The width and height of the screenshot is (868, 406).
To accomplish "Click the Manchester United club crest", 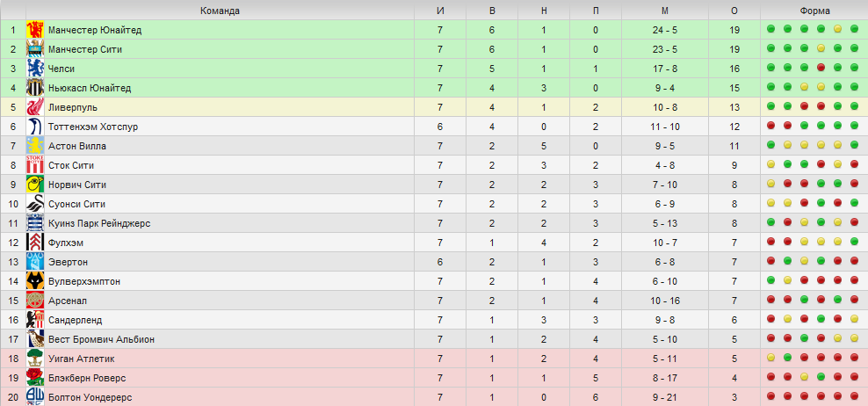I will (x=35, y=30).
